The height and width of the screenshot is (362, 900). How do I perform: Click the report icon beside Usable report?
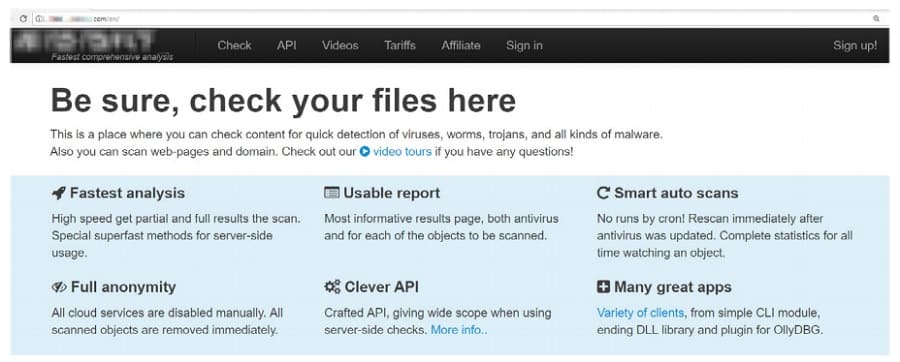click(331, 193)
